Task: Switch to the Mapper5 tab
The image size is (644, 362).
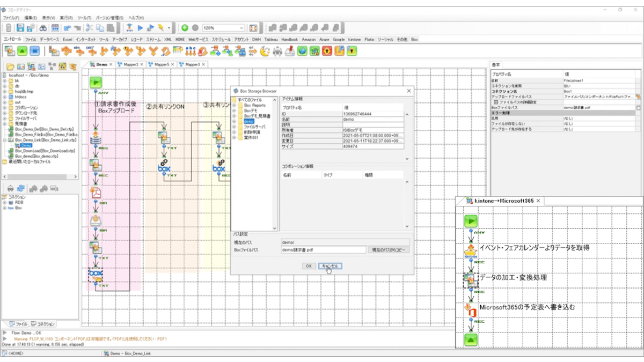Action: tap(162, 64)
